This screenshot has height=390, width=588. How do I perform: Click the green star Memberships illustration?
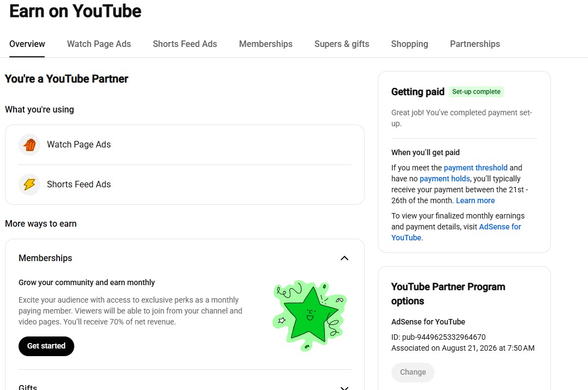tap(310, 316)
